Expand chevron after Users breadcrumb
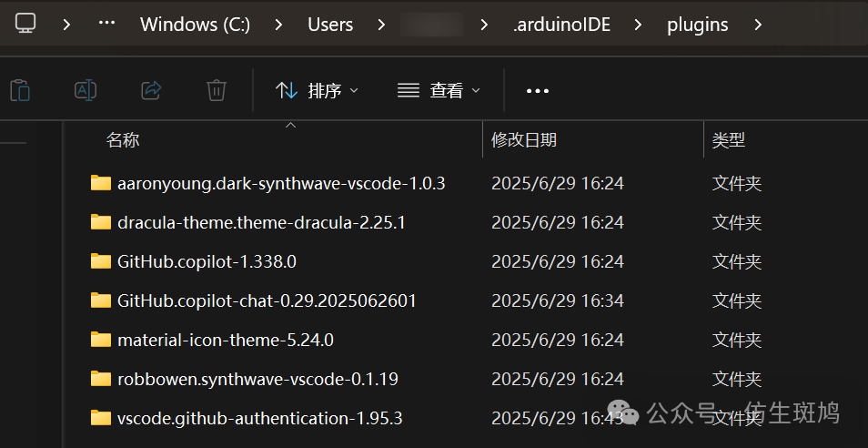This screenshot has height=448, width=868. (x=381, y=24)
